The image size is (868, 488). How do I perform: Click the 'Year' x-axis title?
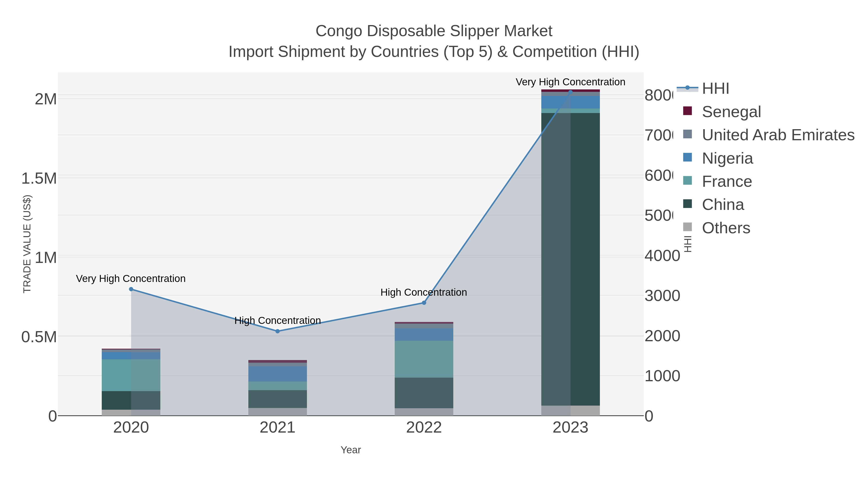[x=351, y=450]
